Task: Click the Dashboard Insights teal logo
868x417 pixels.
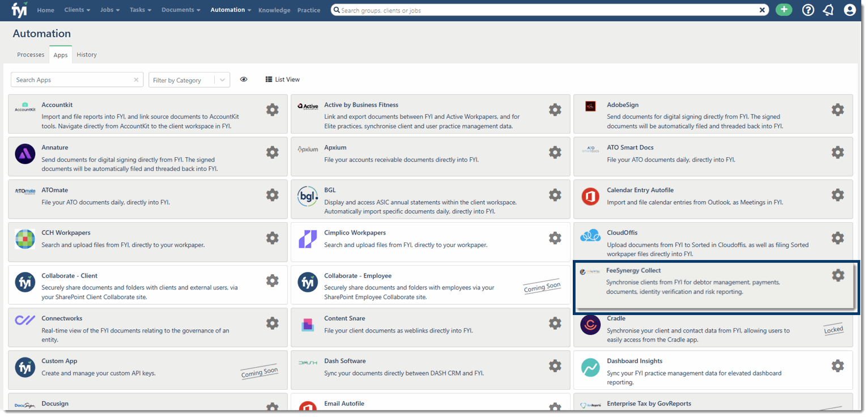Action: point(590,368)
